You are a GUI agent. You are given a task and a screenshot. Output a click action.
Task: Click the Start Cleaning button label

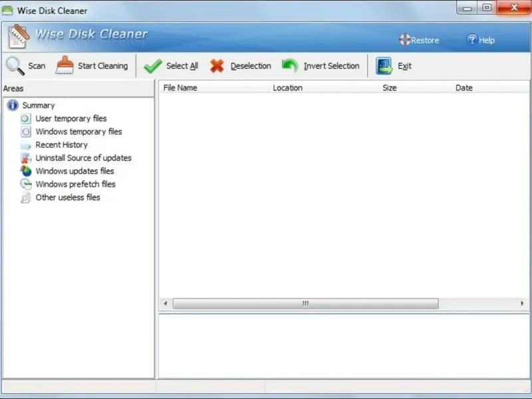click(103, 66)
